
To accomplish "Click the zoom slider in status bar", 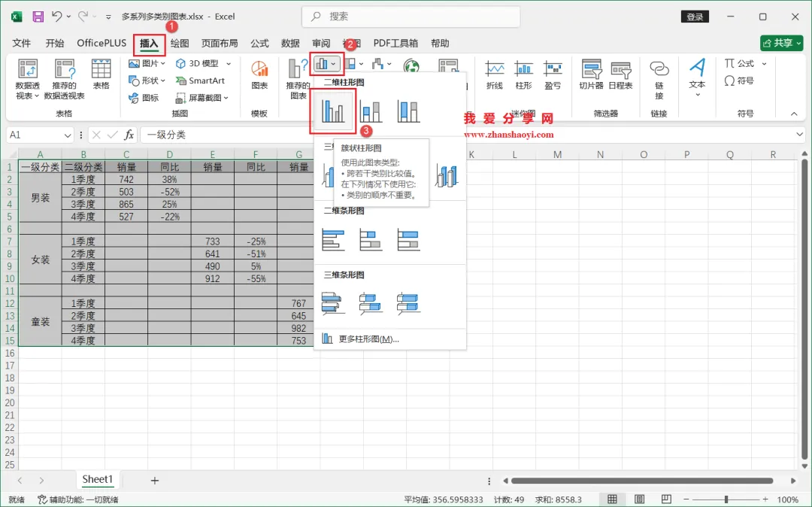I will click(x=726, y=499).
